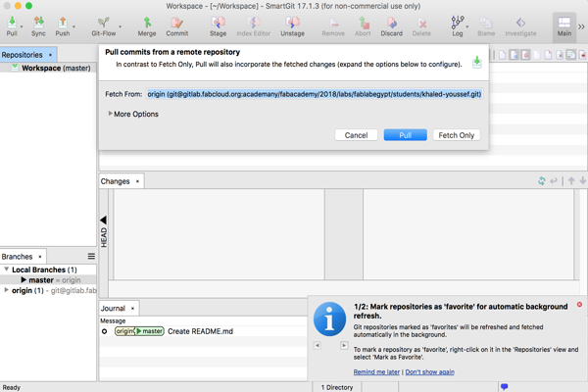Click the Git-Flow toolbar icon
Screen dimensions: 588x392
point(104,26)
